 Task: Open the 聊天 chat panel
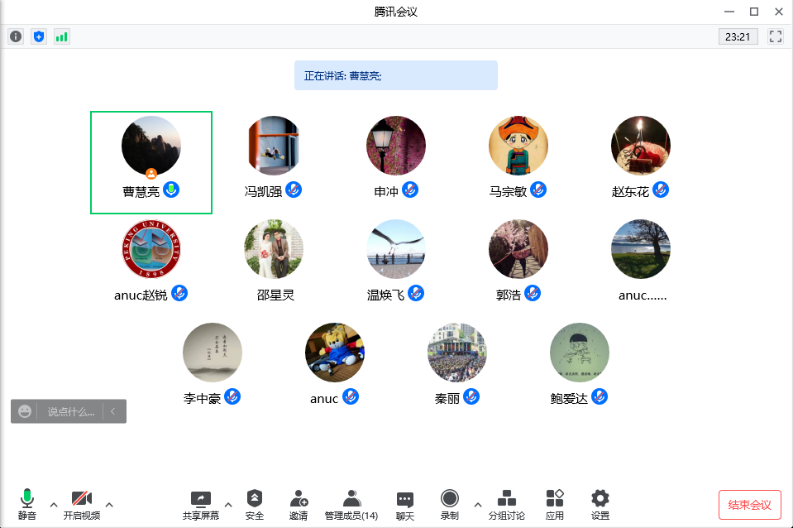point(404,504)
